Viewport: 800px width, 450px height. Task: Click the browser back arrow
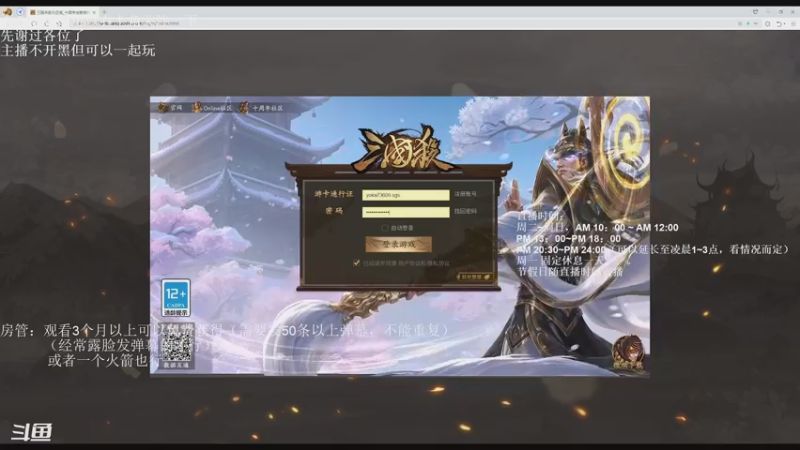(x=9, y=23)
